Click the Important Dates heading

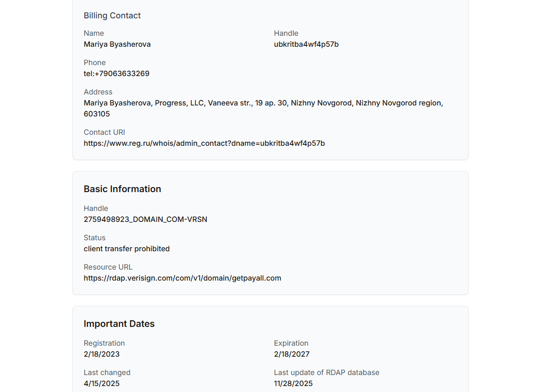[119, 324]
